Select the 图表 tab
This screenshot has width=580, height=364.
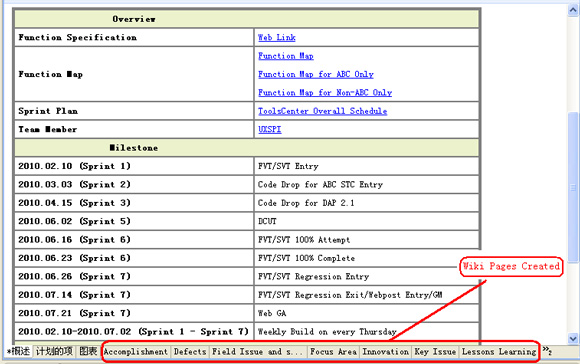pyautogui.click(x=88, y=351)
